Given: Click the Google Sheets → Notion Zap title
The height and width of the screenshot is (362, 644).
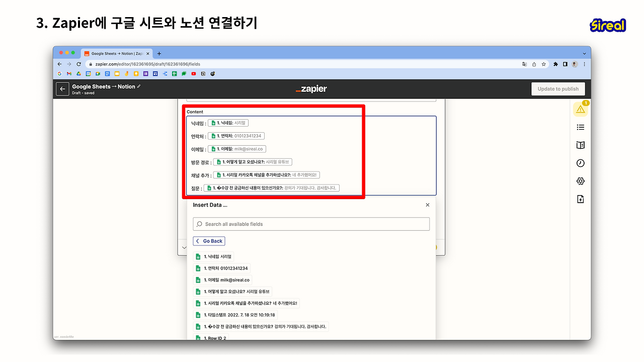Looking at the screenshot, I should (104, 86).
